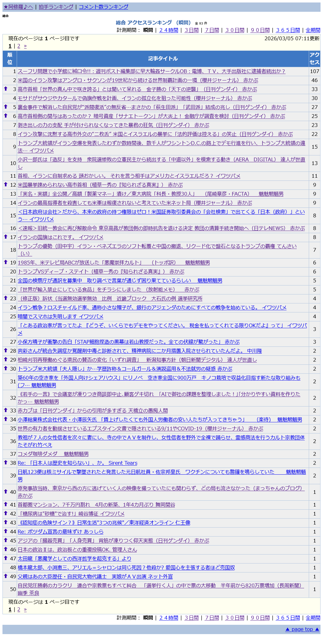Viewport: 323px width, 644px height.
Task: Click the up arrow icon beside rank 23
Action: (x=6, y=298)
